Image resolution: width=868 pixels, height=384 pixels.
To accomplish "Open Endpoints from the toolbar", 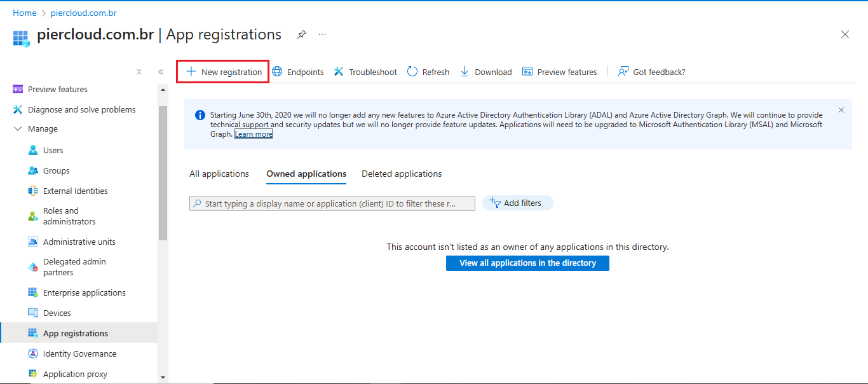I will pos(298,72).
